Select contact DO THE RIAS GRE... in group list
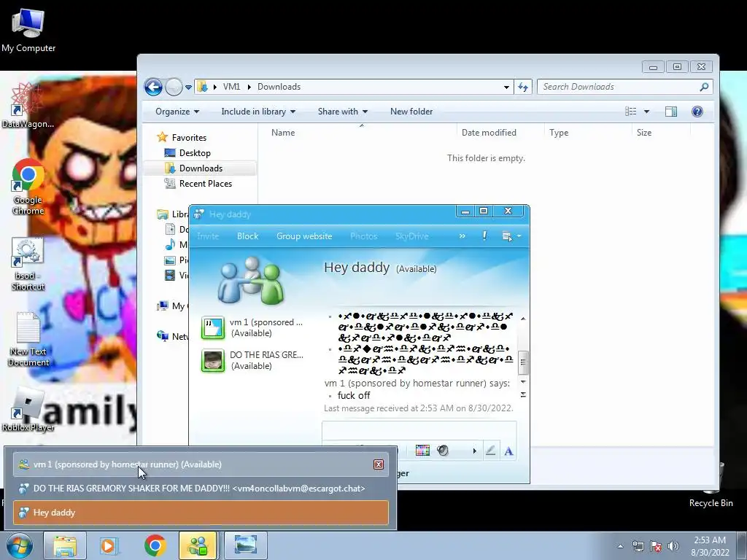Image resolution: width=747 pixels, height=560 pixels. point(252,360)
